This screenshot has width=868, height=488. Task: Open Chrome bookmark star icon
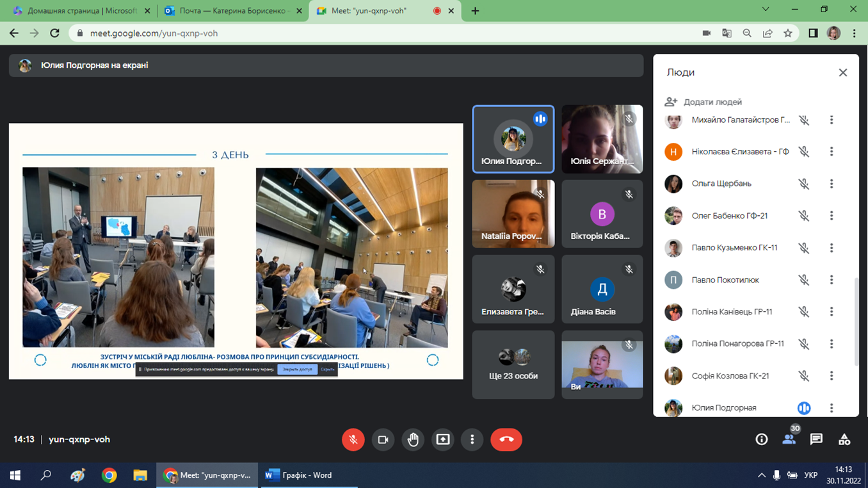788,33
